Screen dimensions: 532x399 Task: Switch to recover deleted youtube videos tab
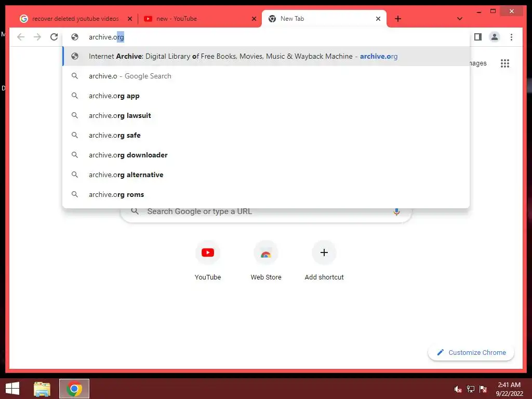(x=75, y=19)
